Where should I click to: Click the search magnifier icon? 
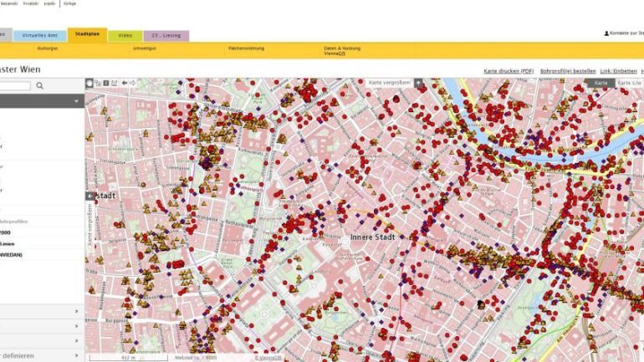point(39,85)
